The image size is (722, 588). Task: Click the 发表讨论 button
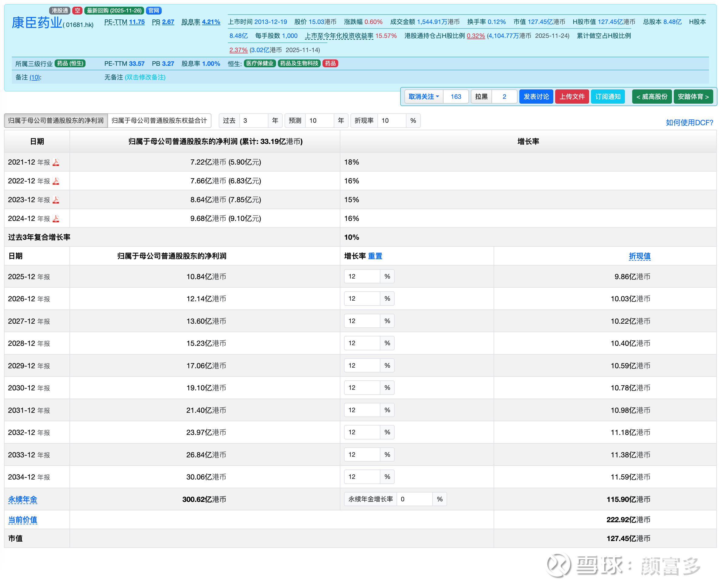point(535,96)
